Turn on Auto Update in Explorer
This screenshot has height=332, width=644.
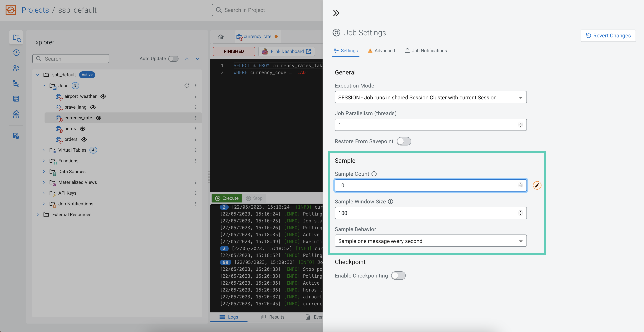173,59
